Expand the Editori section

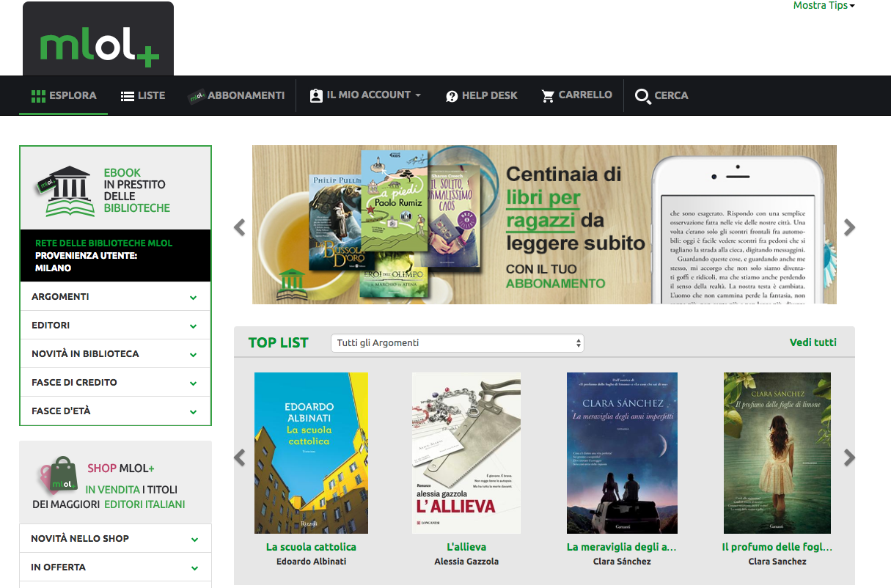pos(115,326)
